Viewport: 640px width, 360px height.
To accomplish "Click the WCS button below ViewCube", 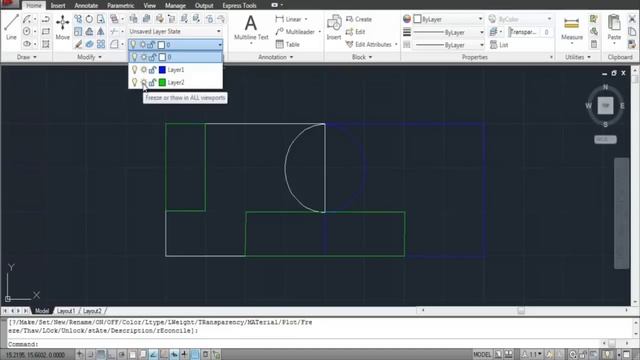I will 605,140.
